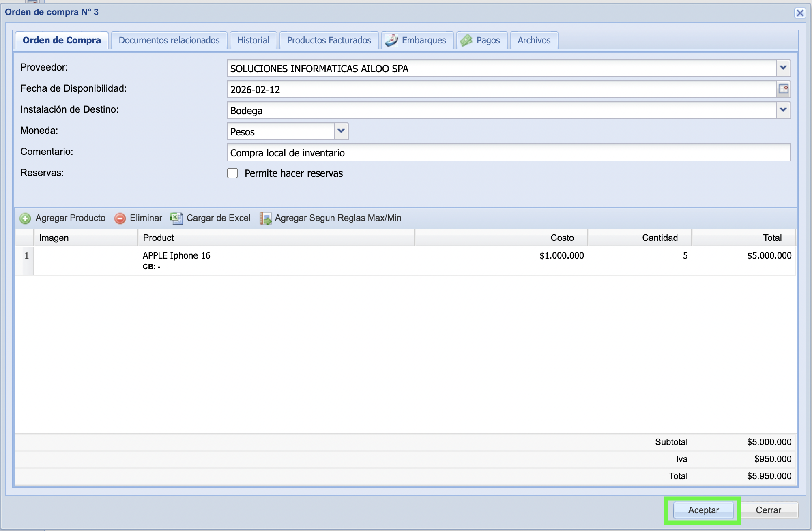Click the Cargar de Excel spreadsheet icon
This screenshot has height=531, width=812.
pyautogui.click(x=177, y=218)
